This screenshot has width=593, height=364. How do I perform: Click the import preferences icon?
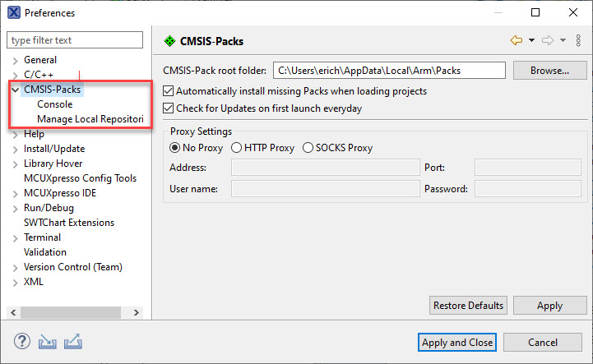point(46,341)
